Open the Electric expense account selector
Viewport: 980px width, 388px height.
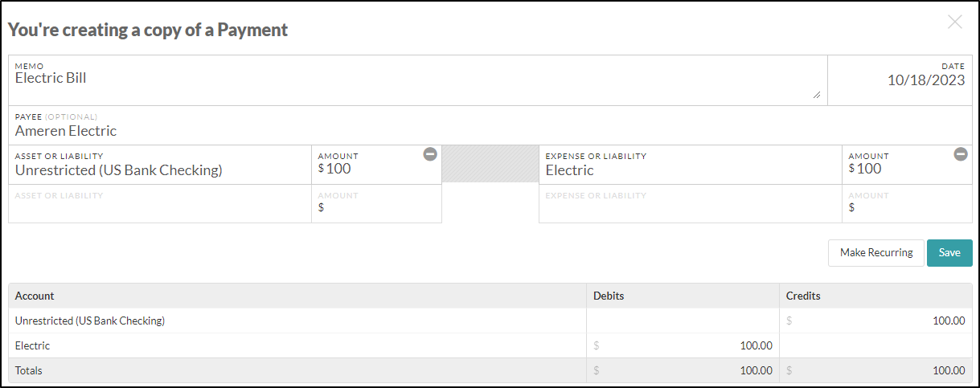point(691,165)
